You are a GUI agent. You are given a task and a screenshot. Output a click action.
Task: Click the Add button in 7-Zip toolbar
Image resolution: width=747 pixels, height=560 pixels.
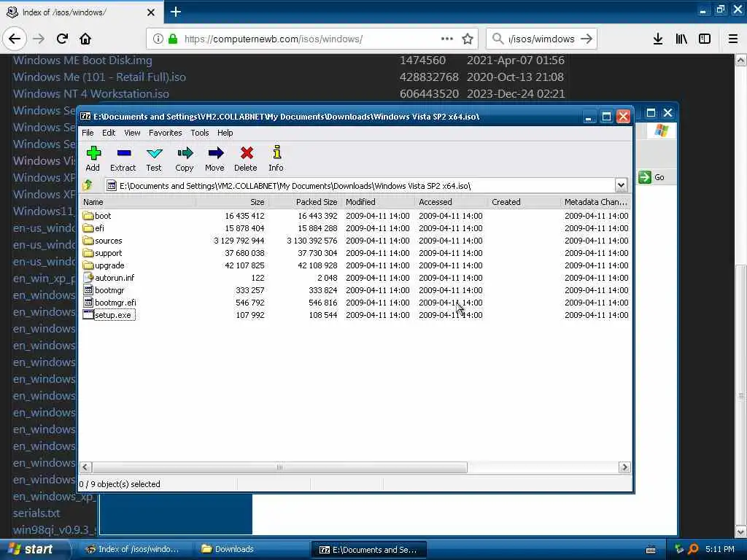click(93, 158)
